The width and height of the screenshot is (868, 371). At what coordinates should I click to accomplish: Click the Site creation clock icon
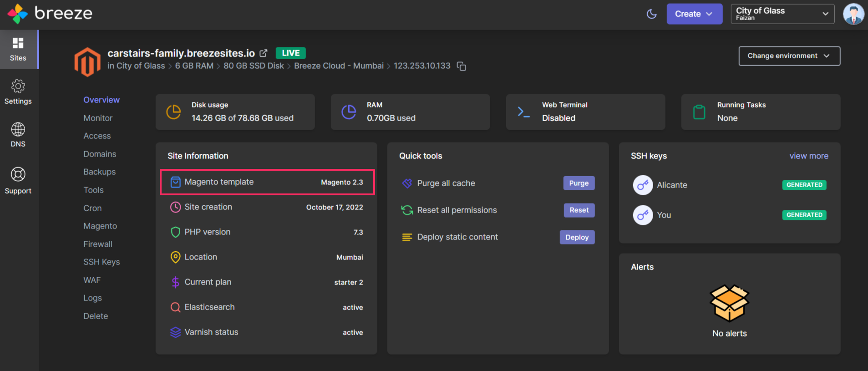coord(175,207)
